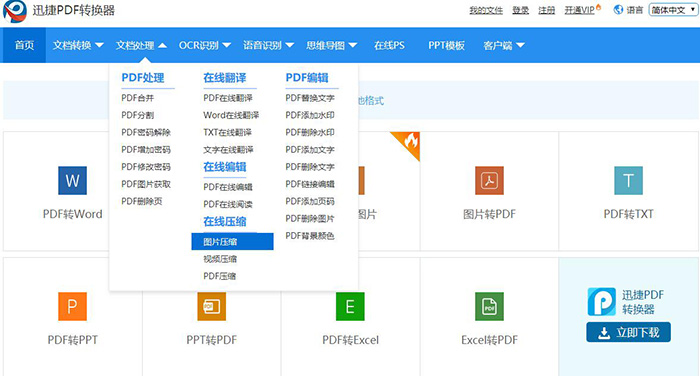This screenshot has width=700, height=376.
Task: Open the PDF转Excel tool icon
Action: [350, 306]
